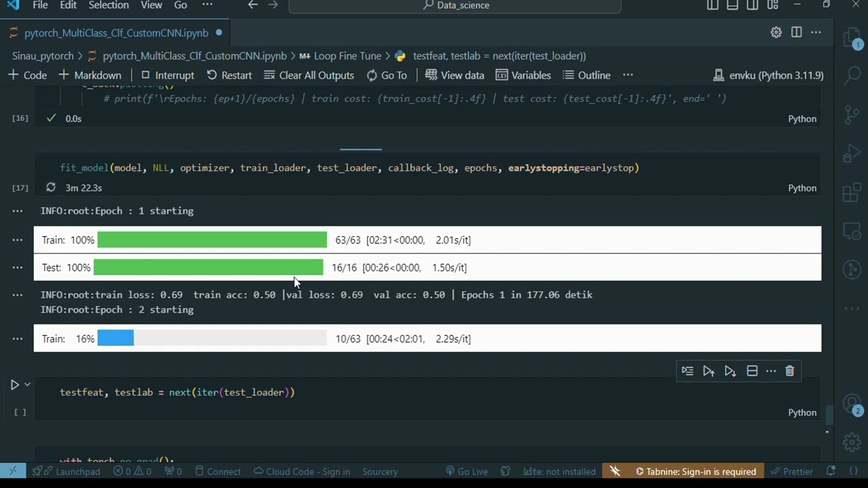
Task: Open the Manage gear in the activity bar
Action: [x=852, y=443]
